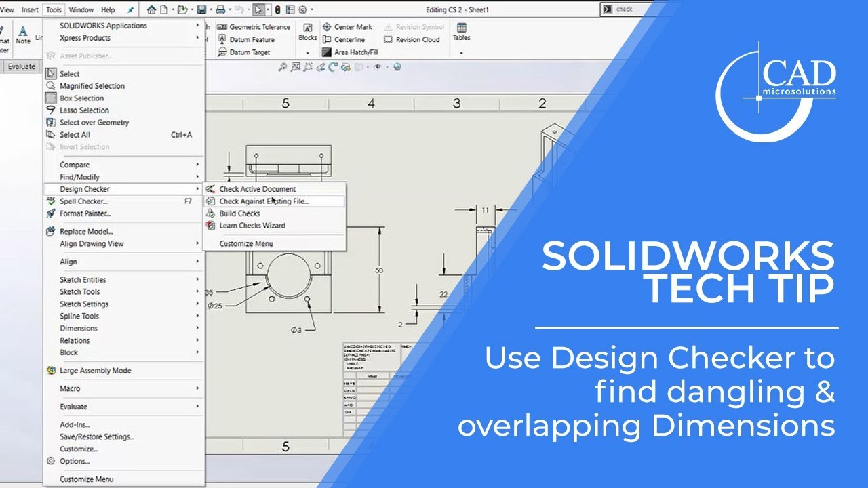
Task: Click the 50 dimension in drawing
Action: tap(379, 270)
